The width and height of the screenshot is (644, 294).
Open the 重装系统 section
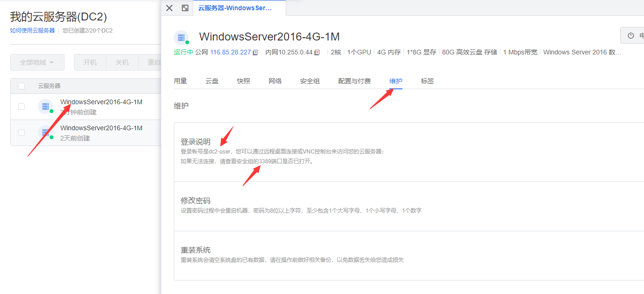(409, 255)
